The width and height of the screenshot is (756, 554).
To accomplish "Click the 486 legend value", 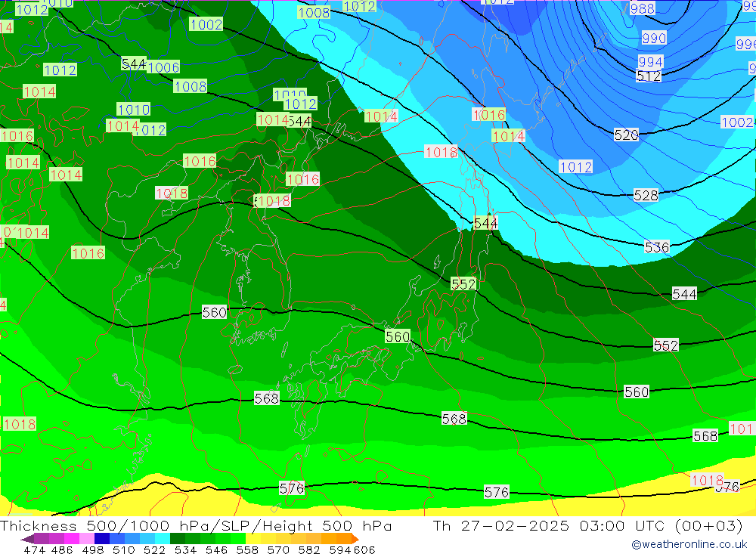I will point(62,549).
